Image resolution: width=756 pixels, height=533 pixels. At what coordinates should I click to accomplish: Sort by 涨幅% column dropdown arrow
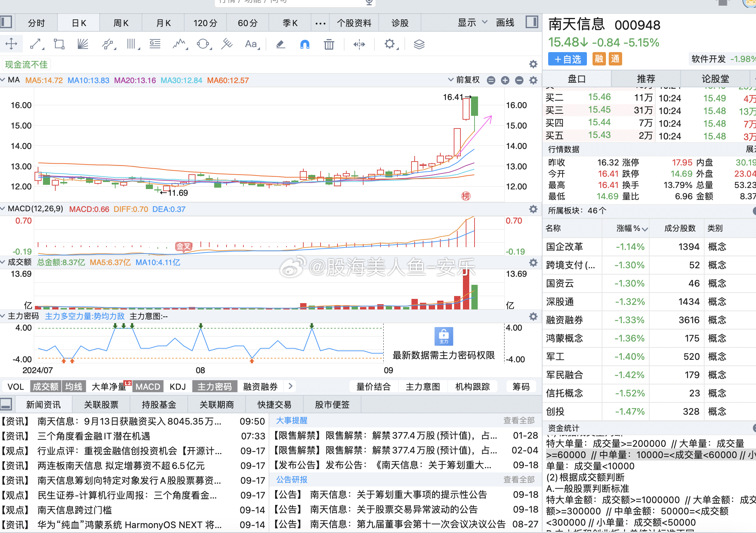tap(645, 229)
